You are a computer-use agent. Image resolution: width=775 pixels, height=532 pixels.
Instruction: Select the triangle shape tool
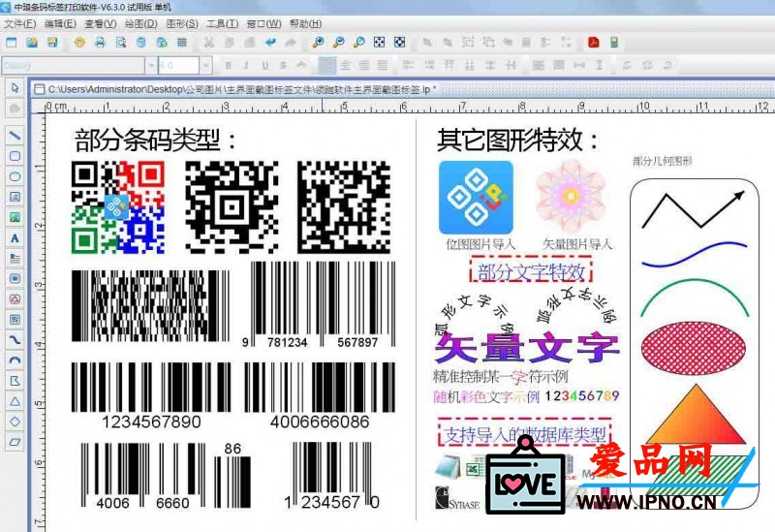tap(15, 401)
